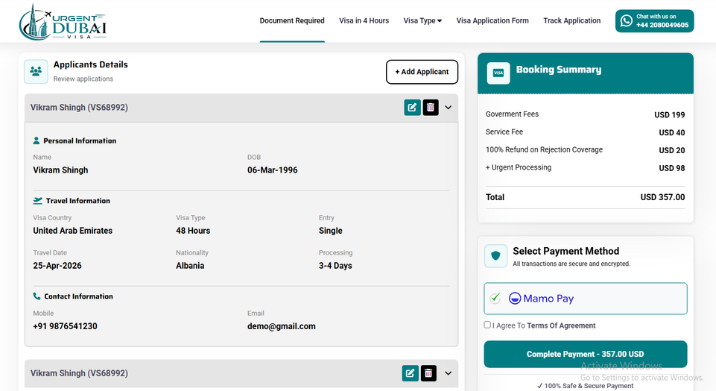Edit the second Vikram Shingh applicant

410,373
